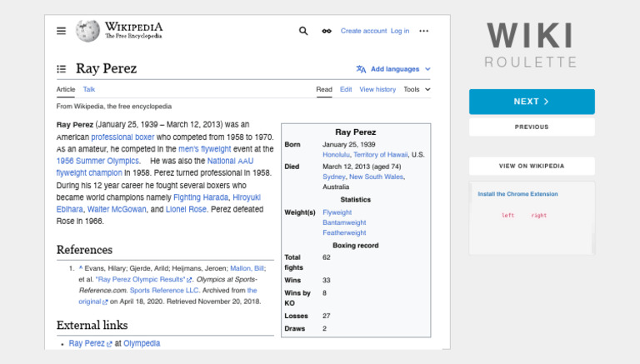The width and height of the screenshot is (640, 364).
Task: Open the three-dot personal tools menu
Action: [424, 31]
